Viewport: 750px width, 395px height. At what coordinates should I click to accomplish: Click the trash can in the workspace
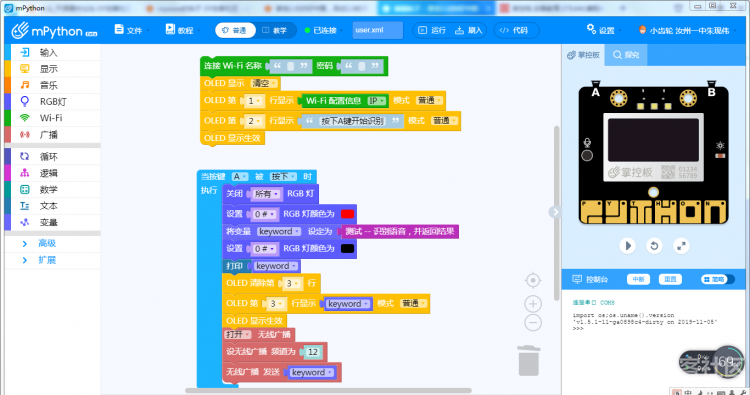click(529, 361)
